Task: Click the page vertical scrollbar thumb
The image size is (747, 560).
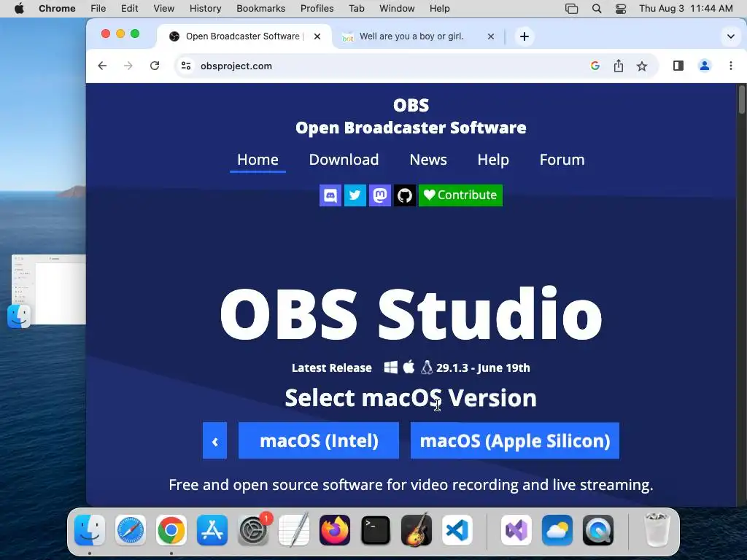Action: [741, 99]
